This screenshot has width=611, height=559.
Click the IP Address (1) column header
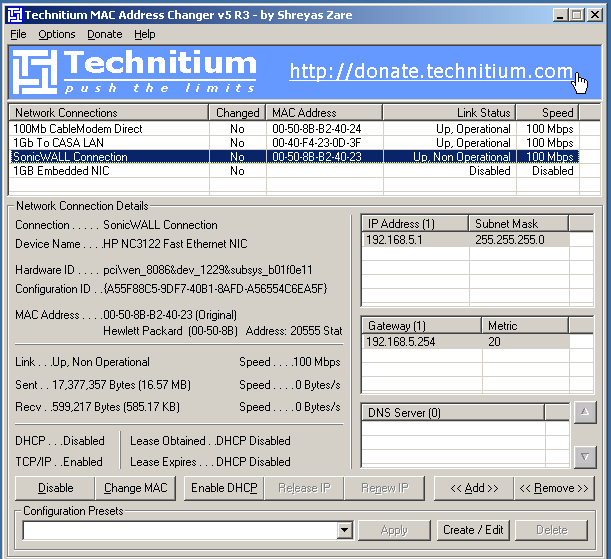(x=415, y=224)
